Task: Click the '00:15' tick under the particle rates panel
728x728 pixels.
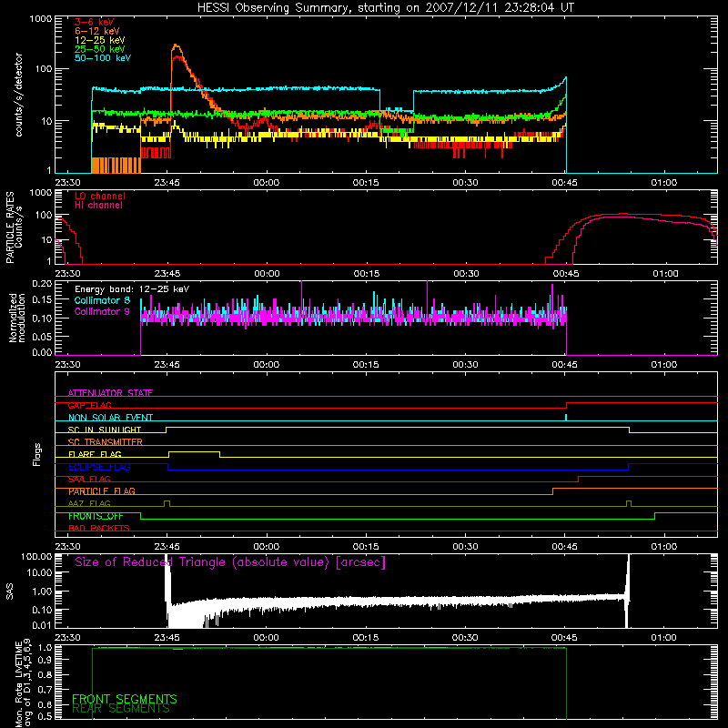Action: pos(367,274)
